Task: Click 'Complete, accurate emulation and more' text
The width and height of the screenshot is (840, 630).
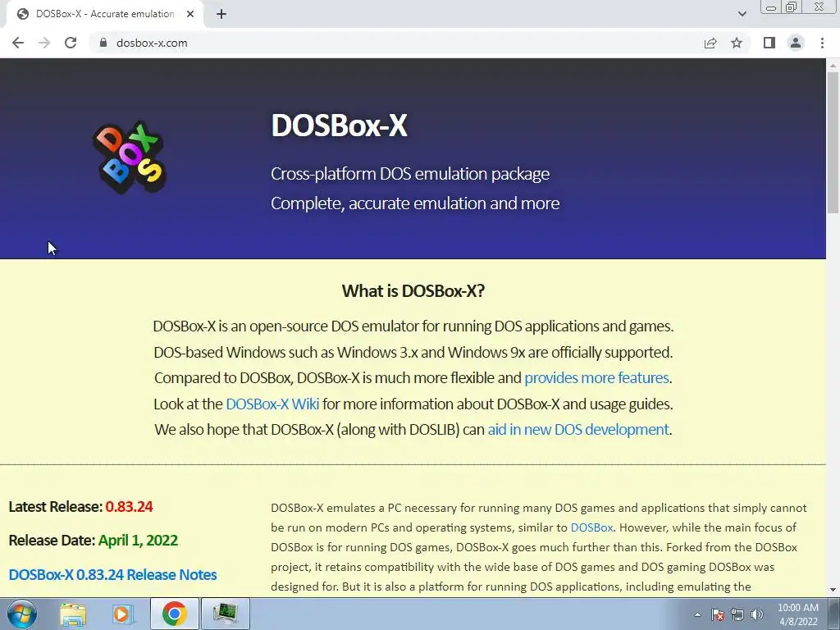Action: pyautogui.click(x=415, y=203)
